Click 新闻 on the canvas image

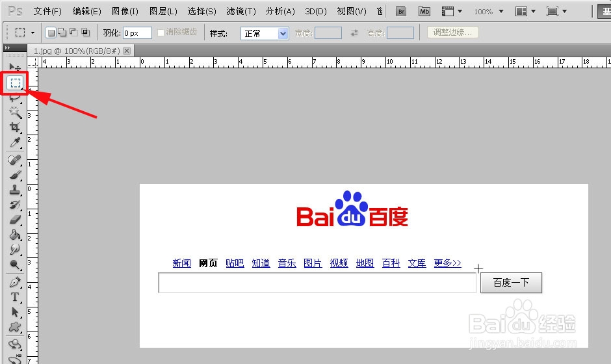181,263
